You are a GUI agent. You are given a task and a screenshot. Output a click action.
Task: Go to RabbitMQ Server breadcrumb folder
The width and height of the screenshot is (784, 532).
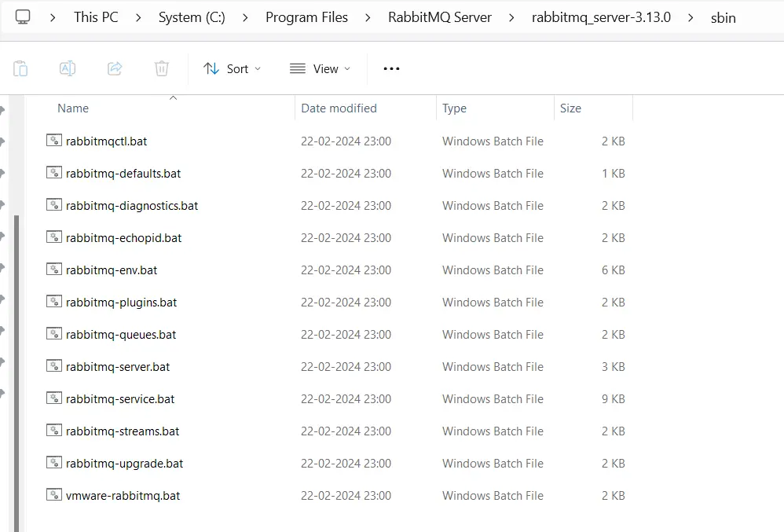click(440, 17)
